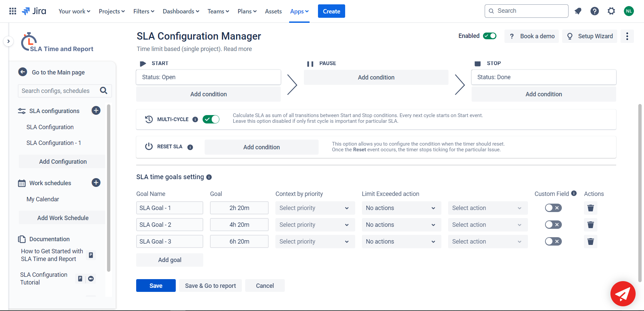Enable Custom Field for SLA Goal - 1
Image resolution: width=644 pixels, height=311 pixels.
(553, 208)
